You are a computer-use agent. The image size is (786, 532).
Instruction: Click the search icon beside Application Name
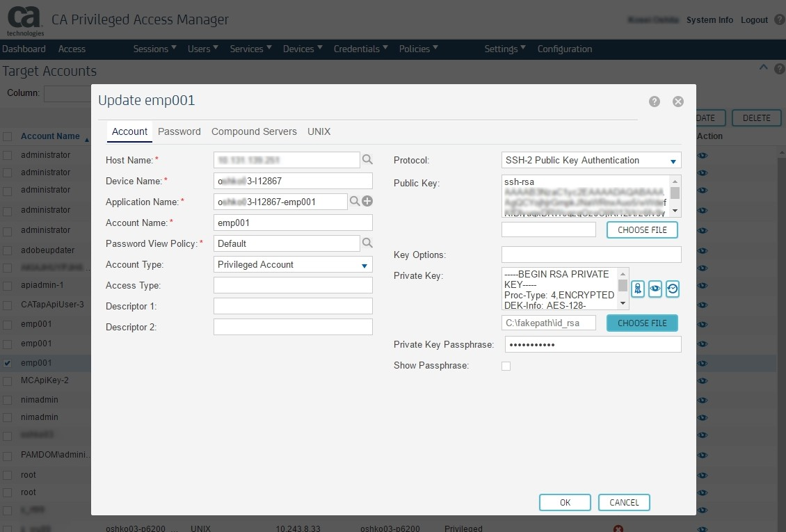(354, 202)
